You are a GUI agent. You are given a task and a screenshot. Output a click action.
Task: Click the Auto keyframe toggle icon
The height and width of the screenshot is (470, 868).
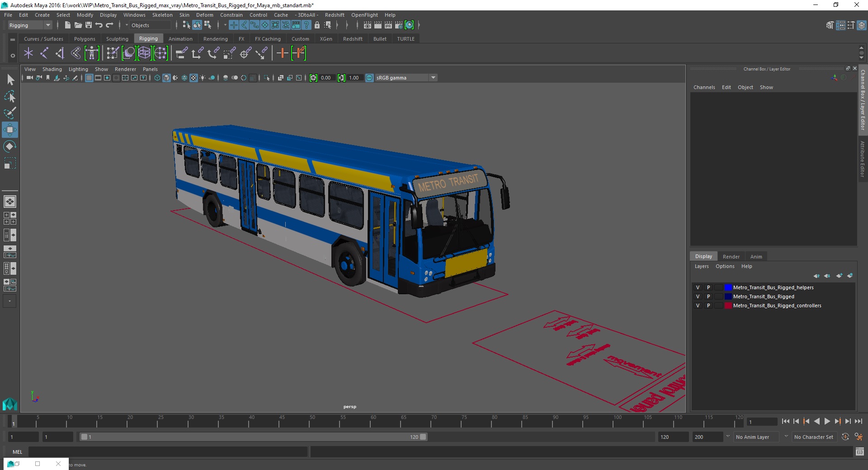tap(845, 437)
